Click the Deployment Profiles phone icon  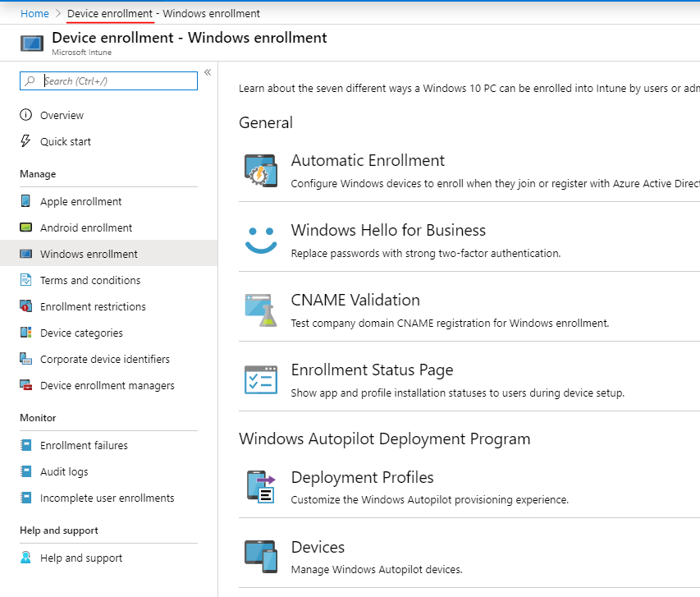263,484
